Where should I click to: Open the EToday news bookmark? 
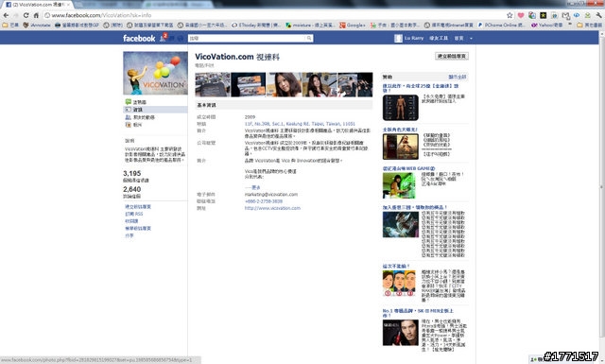pos(256,25)
